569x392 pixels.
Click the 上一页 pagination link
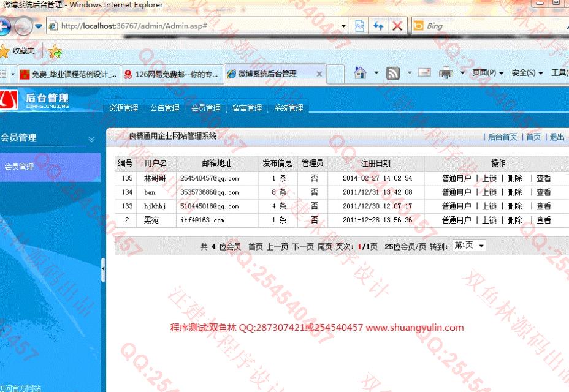(x=278, y=247)
